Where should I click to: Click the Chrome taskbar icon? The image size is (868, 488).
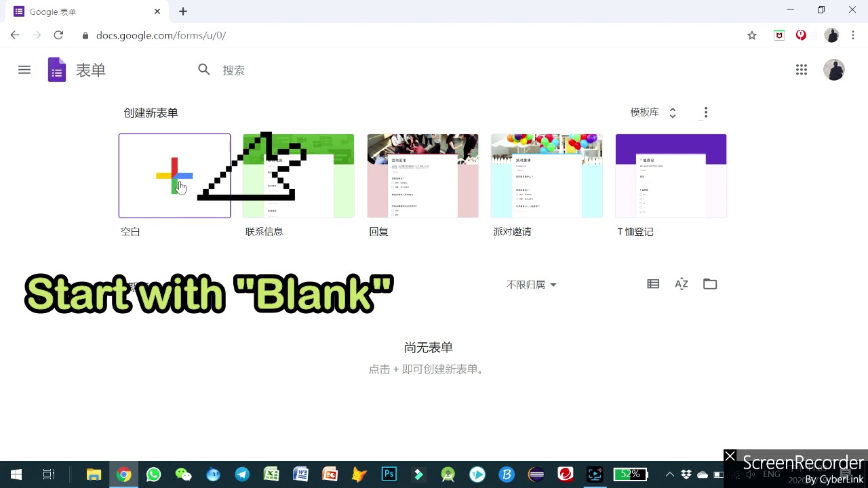[x=123, y=474]
